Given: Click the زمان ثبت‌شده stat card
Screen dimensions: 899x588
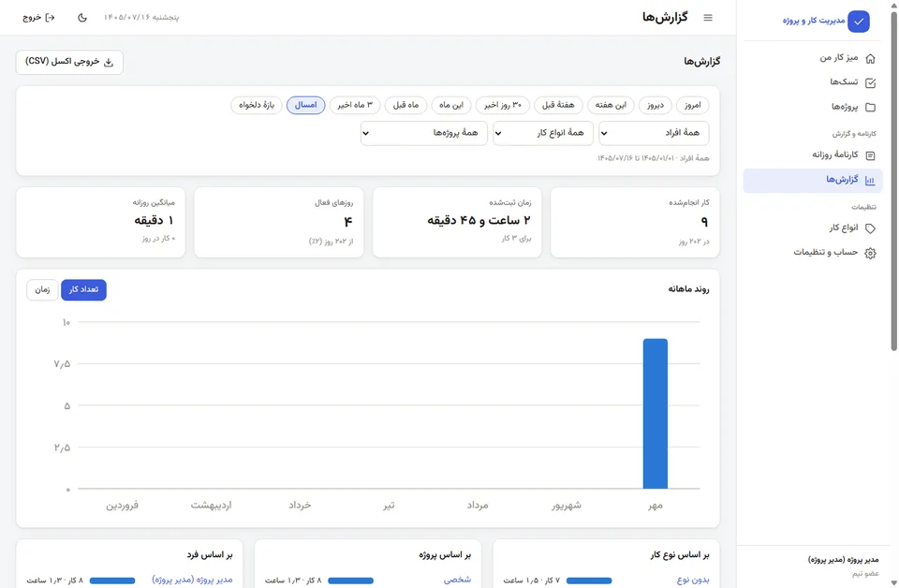Looking at the screenshot, I should click(x=457, y=222).
